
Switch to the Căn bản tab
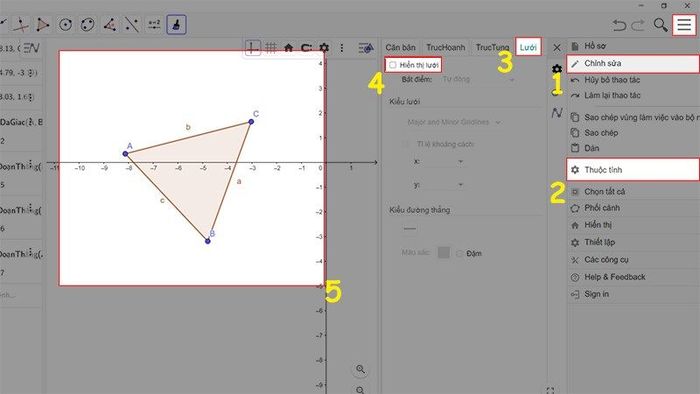coord(400,47)
